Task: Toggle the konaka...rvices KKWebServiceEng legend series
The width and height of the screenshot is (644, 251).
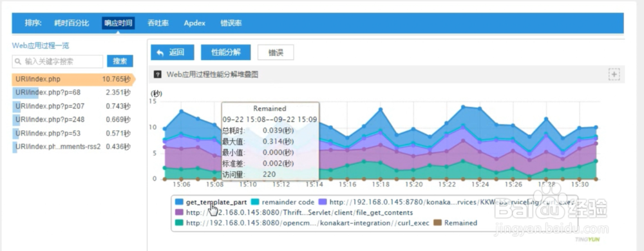Action: pos(446,202)
